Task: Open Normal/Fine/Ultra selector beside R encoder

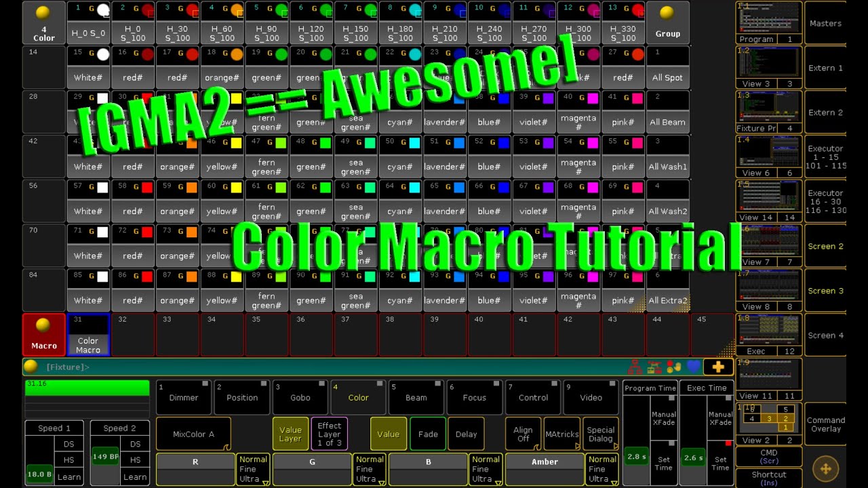Action: tap(253, 469)
